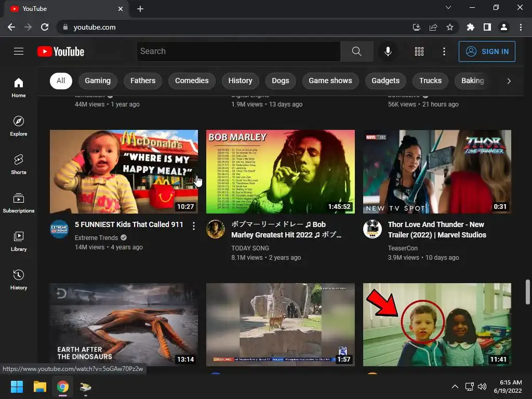Reload the page
532x399 pixels.
(45, 27)
